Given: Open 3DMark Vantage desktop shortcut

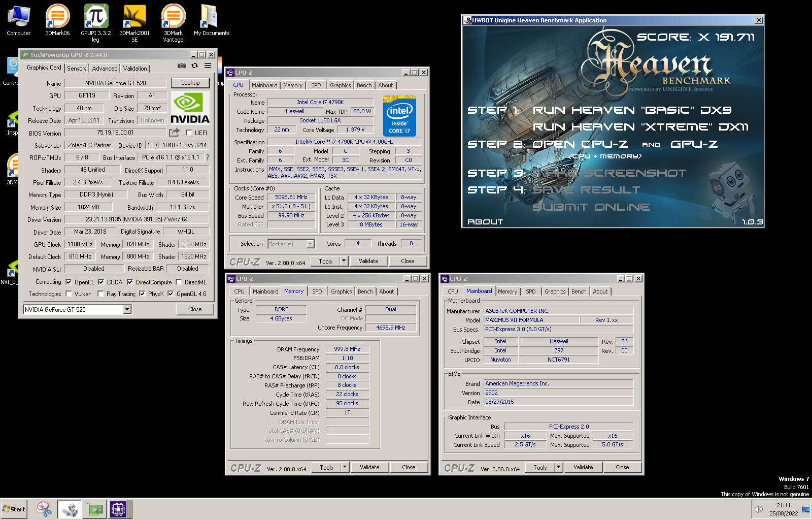Looking at the screenshot, I should pos(173,23).
